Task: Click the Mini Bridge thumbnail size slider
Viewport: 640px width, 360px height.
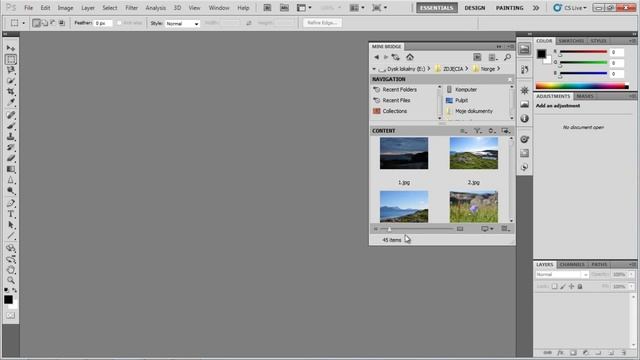Action: (x=417, y=229)
